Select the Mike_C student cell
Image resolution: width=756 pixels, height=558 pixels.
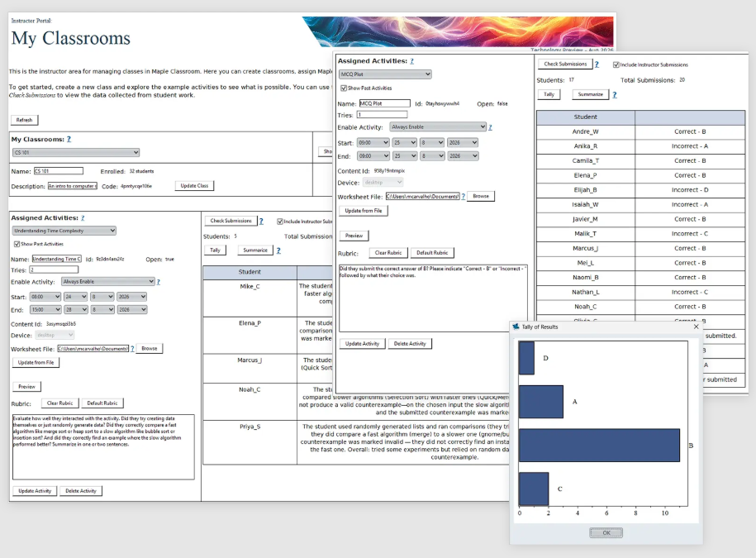[x=250, y=298]
